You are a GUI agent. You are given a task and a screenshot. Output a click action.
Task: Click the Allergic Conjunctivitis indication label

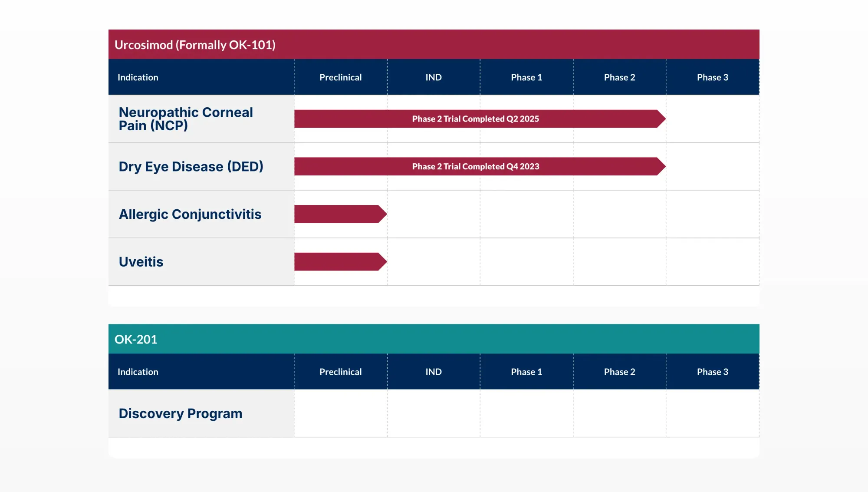click(x=191, y=214)
